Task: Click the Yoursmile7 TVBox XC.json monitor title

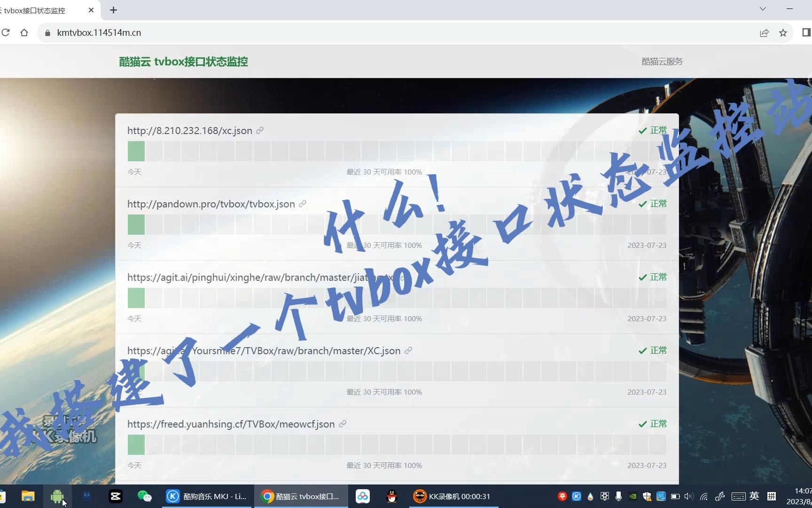Action: (x=264, y=351)
